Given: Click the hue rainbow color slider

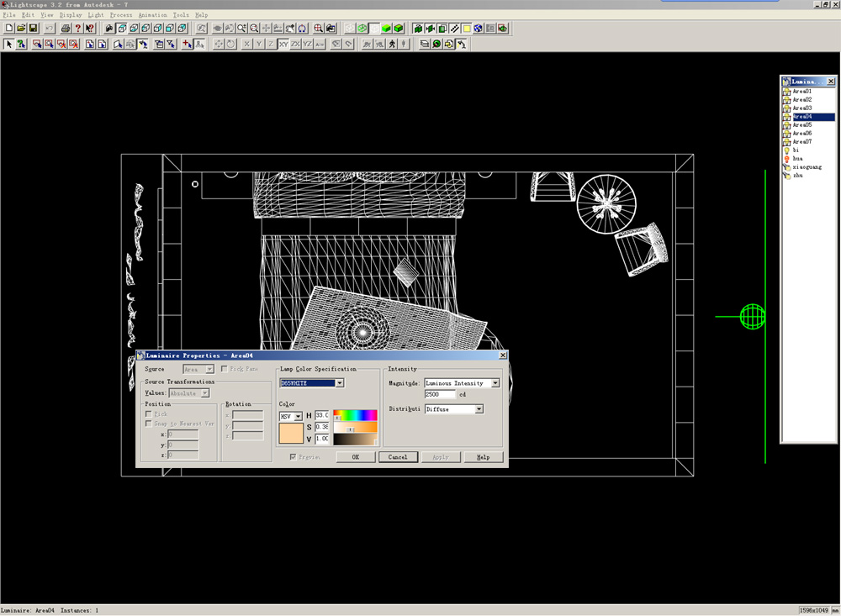Looking at the screenshot, I should pos(355,415).
